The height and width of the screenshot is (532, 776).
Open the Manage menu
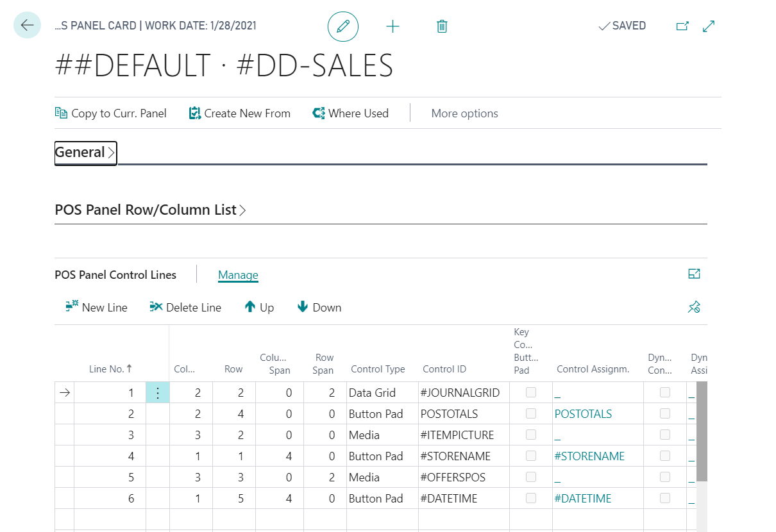point(238,275)
